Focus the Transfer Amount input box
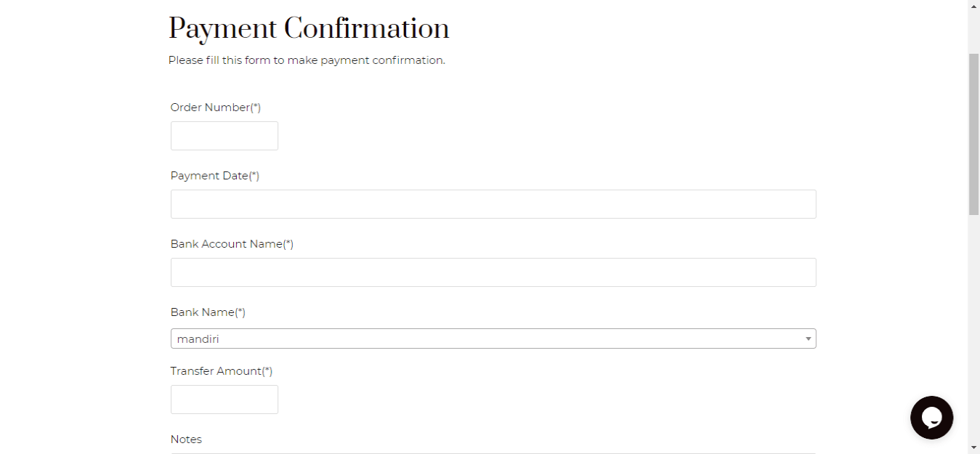 tap(224, 400)
